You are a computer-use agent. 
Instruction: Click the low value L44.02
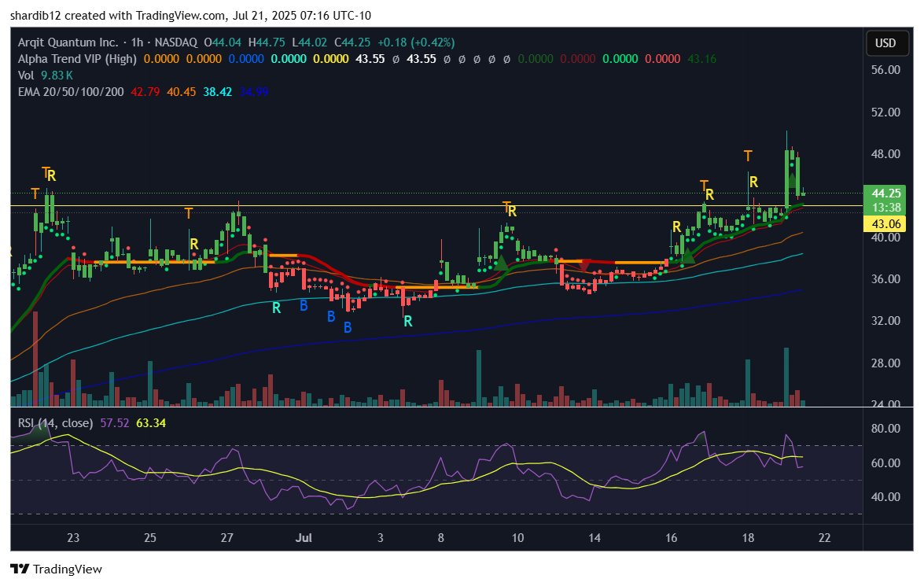pos(309,42)
